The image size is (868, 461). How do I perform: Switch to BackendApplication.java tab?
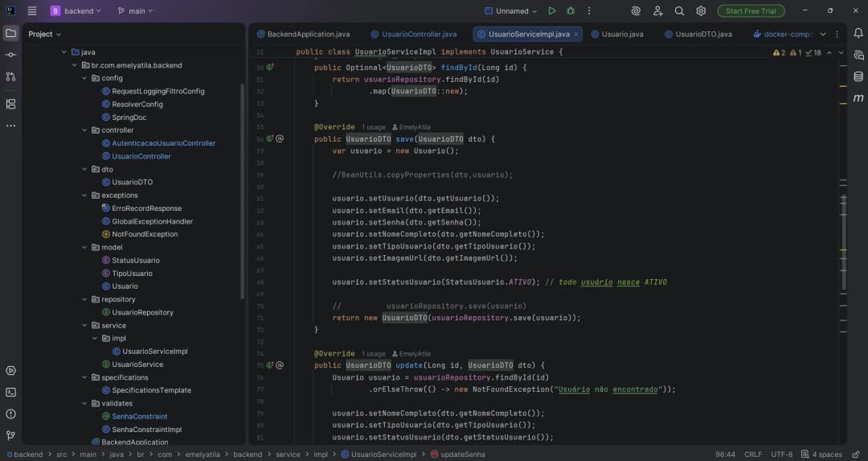(x=303, y=34)
